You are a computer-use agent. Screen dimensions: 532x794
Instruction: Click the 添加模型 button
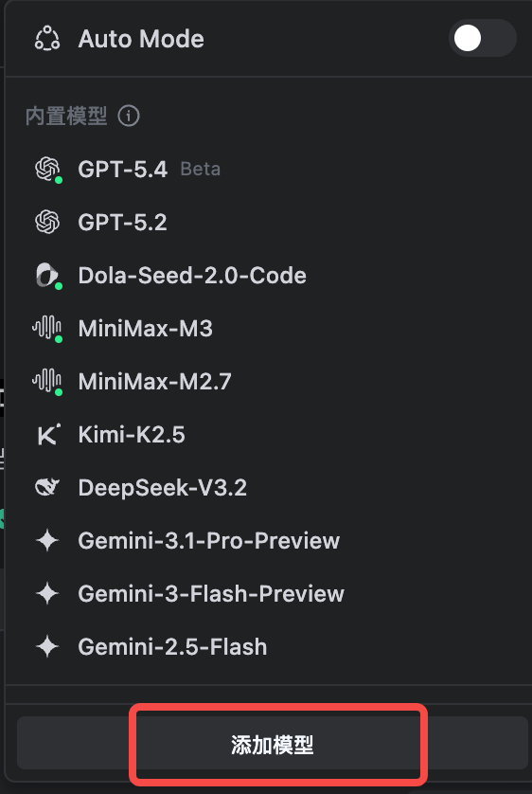tap(273, 745)
